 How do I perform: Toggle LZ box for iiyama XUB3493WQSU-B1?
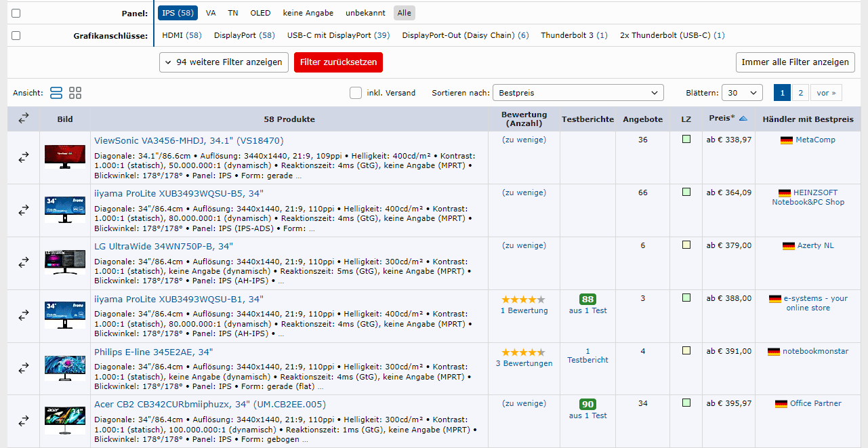[686, 298]
